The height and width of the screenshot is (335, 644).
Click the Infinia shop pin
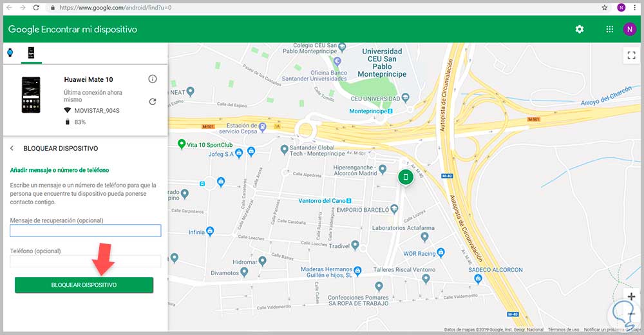pyautogui.click(x=210, y=231)
